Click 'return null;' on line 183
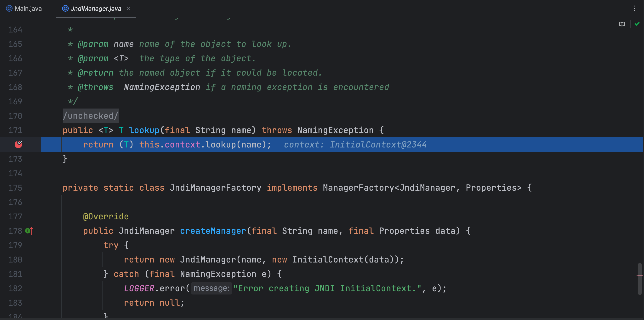This screenshot has width=644, height=320. pos(154,303)
